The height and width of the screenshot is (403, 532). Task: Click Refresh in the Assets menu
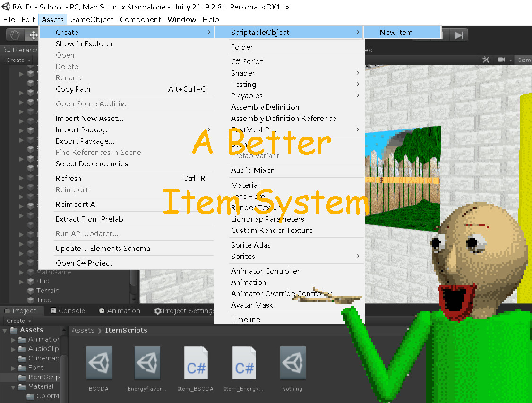click(68, 178)
